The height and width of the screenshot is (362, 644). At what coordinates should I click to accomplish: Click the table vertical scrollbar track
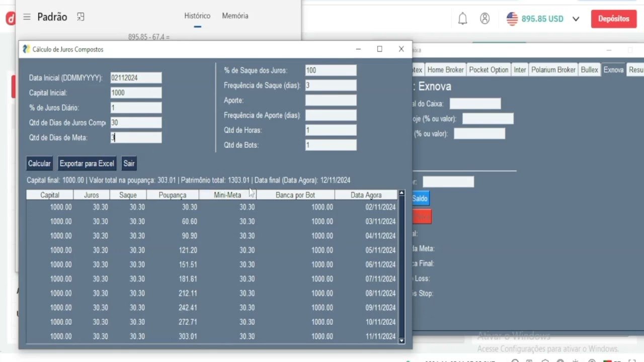401,266
